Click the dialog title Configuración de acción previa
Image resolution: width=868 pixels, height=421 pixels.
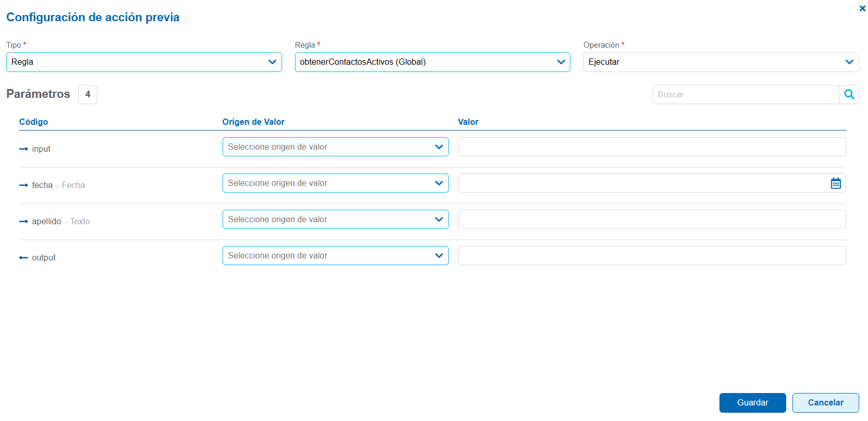[93, 17]
